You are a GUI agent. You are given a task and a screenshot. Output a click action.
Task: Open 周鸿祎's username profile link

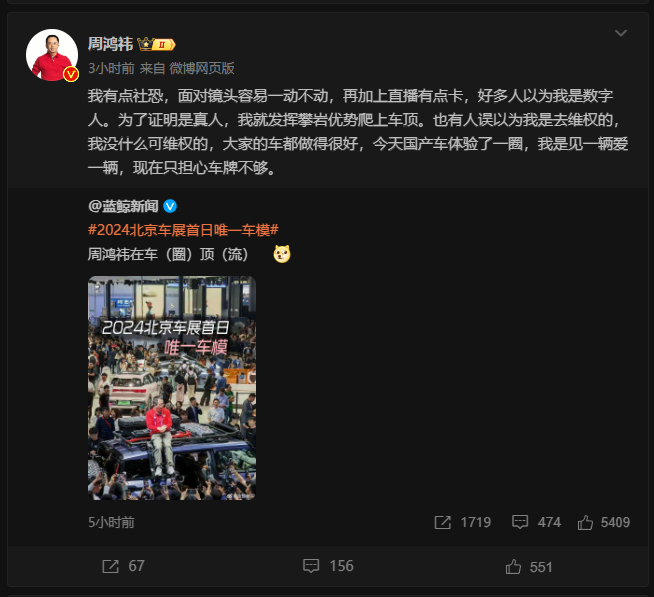(110, 44)
